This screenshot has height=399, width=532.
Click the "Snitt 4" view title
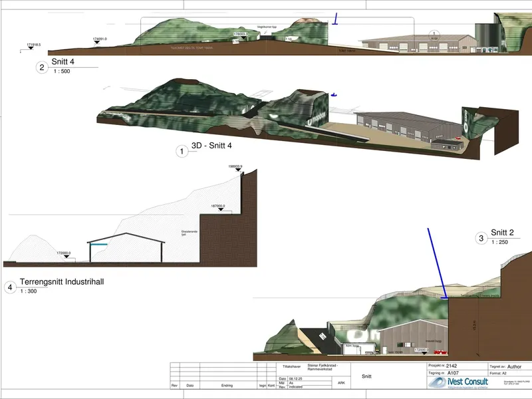coord(63,61)
